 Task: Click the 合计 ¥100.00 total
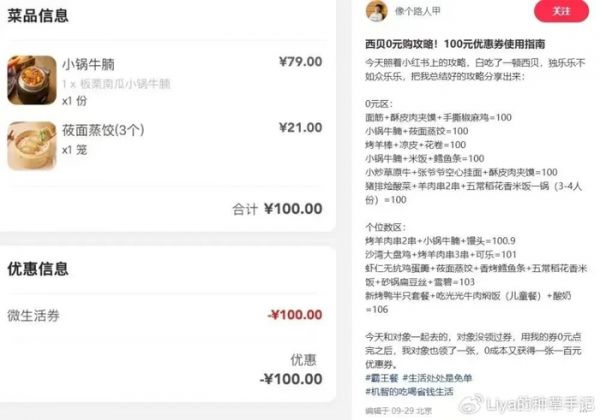click(277, 209)
